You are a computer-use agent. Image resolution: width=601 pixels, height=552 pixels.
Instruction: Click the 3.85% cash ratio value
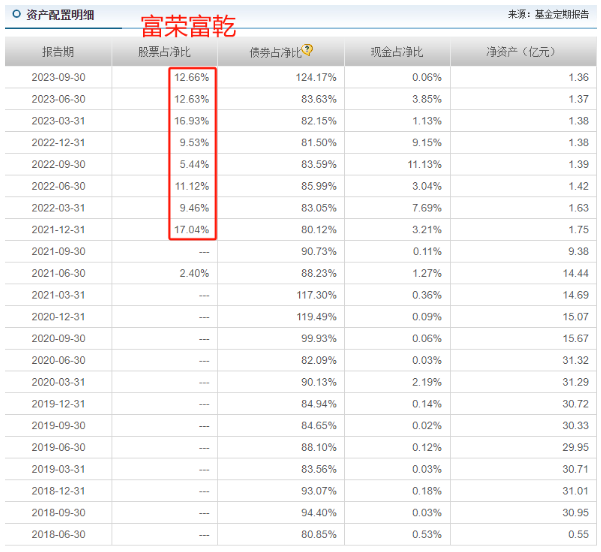pyautogui.click(x=427, y=99)
